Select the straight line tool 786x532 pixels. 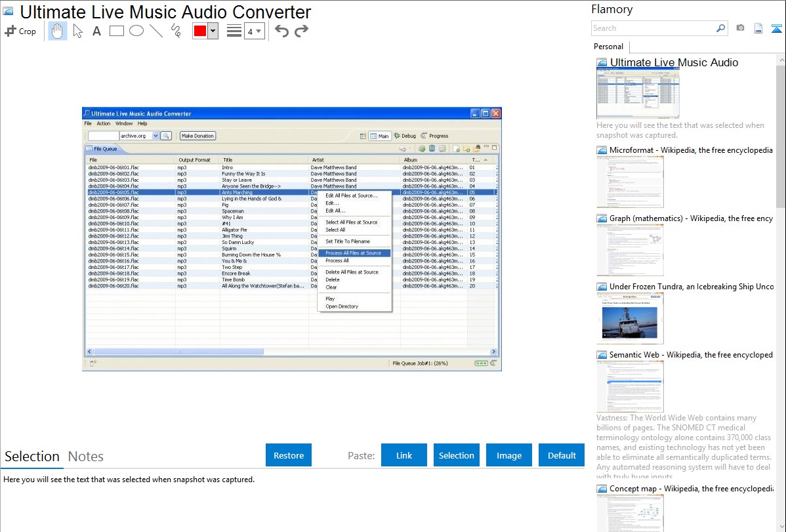(156, 31)
